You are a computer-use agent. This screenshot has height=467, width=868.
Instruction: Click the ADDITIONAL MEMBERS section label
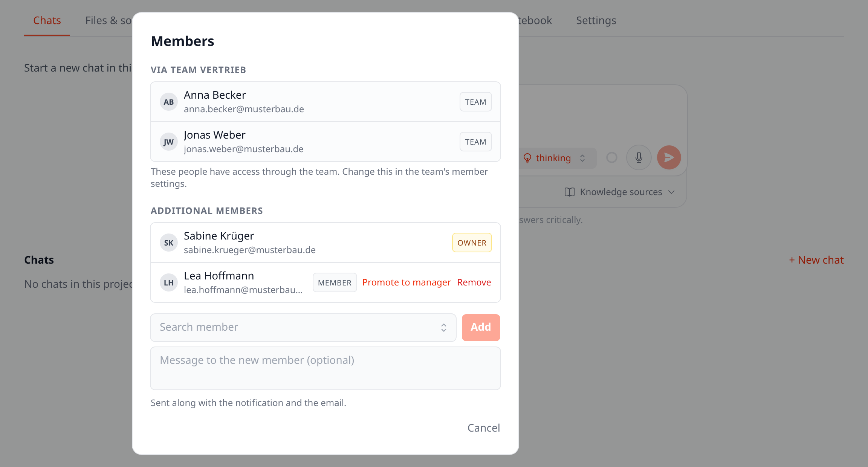pyautogui.click(x=206, y=211)
